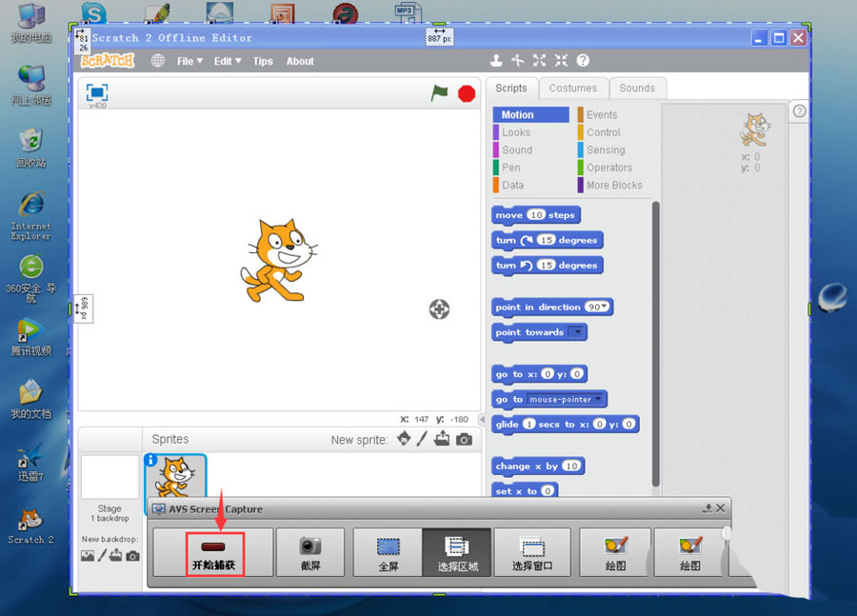Viewport: 857px width, 616px height.
Task: Open the Edit menu
Action: tap(228, 61)
